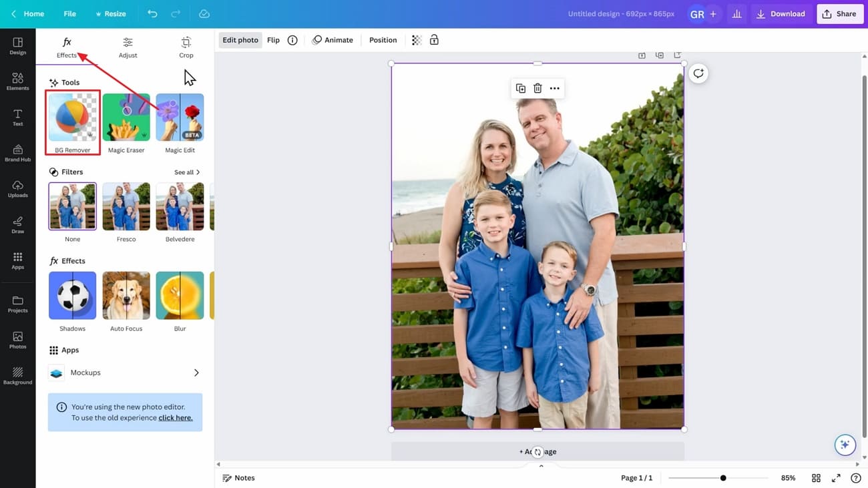Check cloud save status icon
The image size is (868, 488).
(204, 14)
